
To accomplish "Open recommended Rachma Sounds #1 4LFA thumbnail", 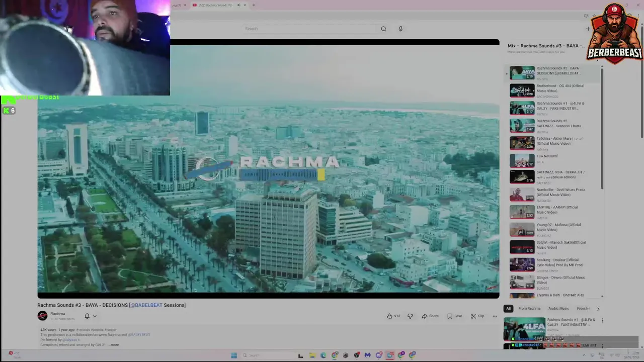I will (x=524, y=329).
